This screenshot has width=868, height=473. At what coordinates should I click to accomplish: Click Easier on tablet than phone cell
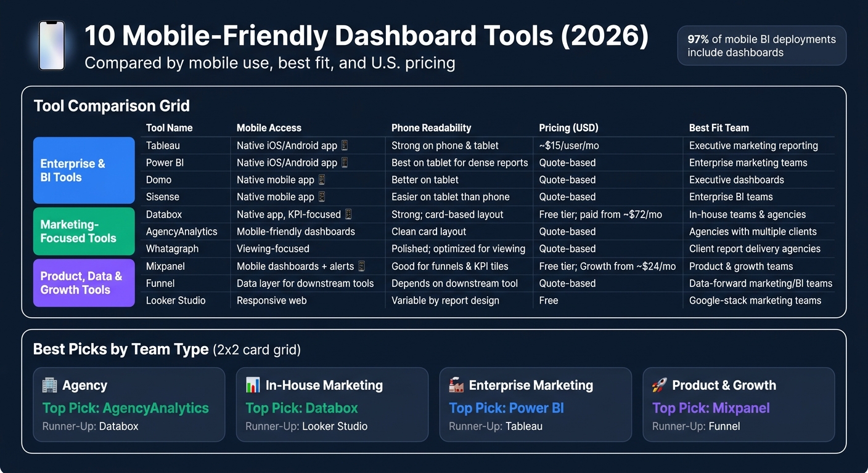coord(451,198)
